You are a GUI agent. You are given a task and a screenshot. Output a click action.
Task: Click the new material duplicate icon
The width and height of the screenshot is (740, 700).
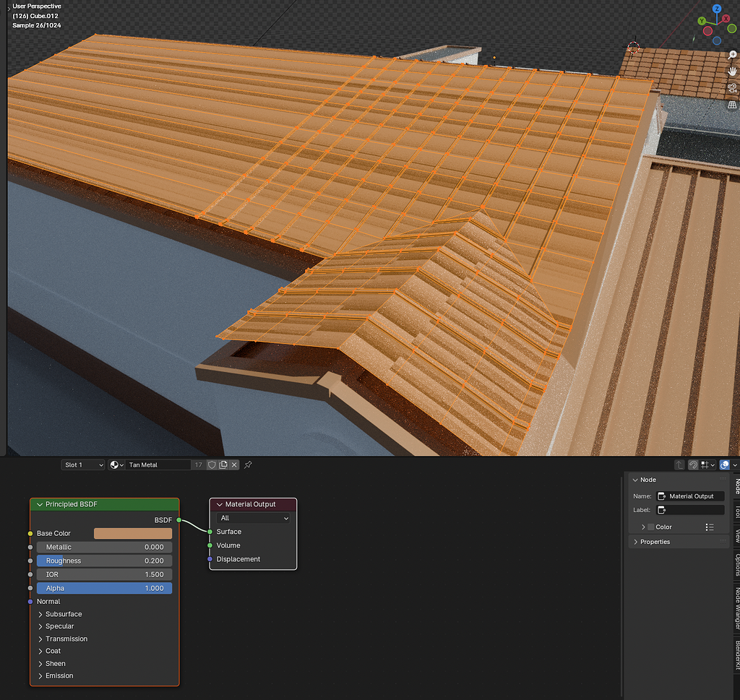coord(223,465)
